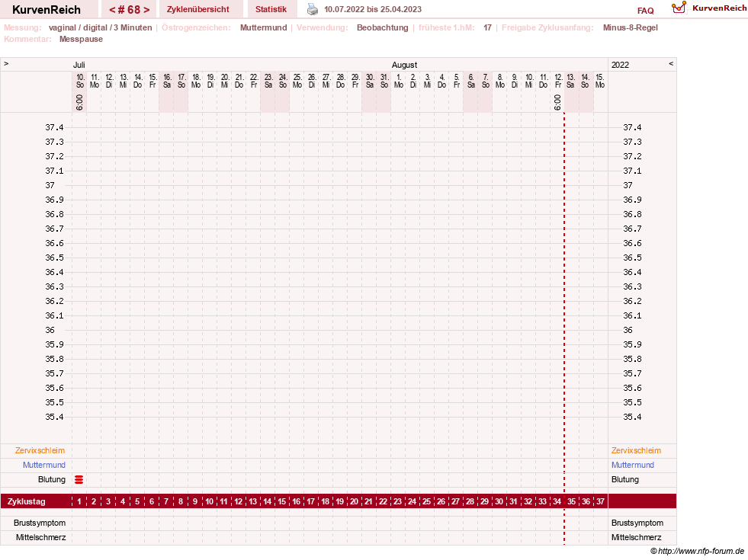Click the right 'Brustsymptom' label
748x560 pixels.
pos(637,523)
